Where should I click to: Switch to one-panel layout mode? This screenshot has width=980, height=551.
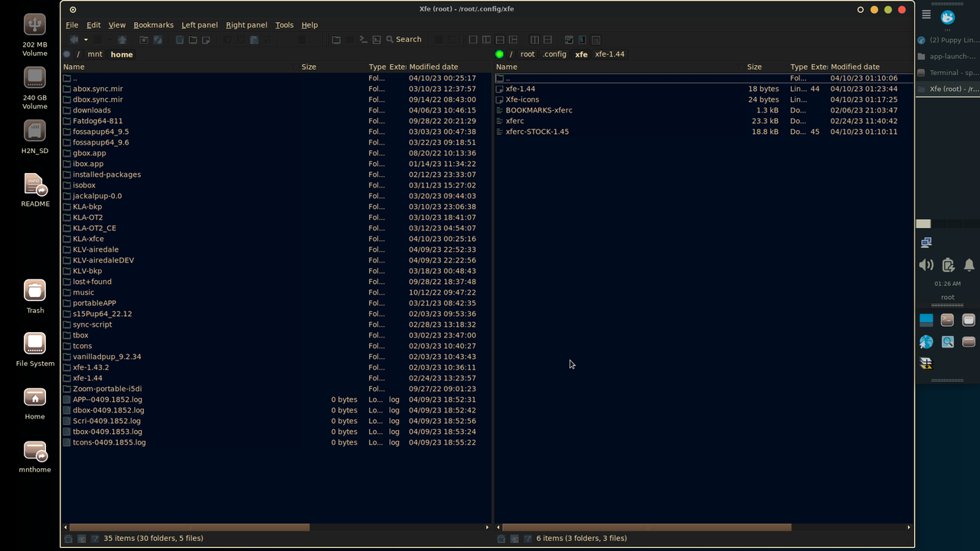[x=473, y=39]
